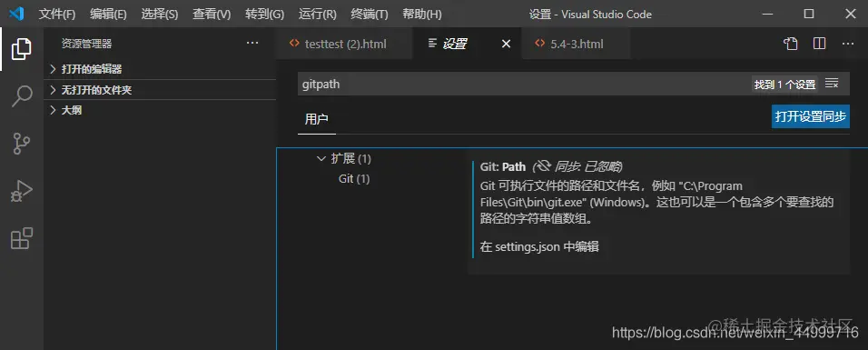Click the 资源管理器 panel title
This screenshot has width=868, height=350.
coord(86,44)
